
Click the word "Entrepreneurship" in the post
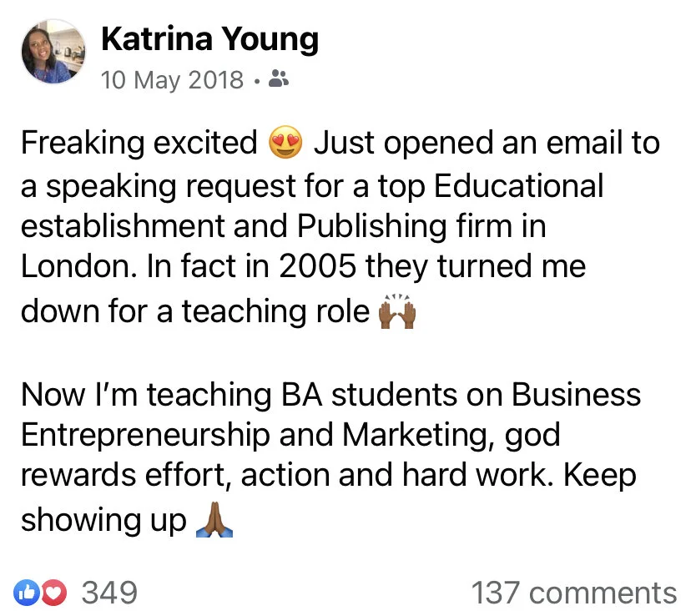pyautogui.click(x=145, y=436)
